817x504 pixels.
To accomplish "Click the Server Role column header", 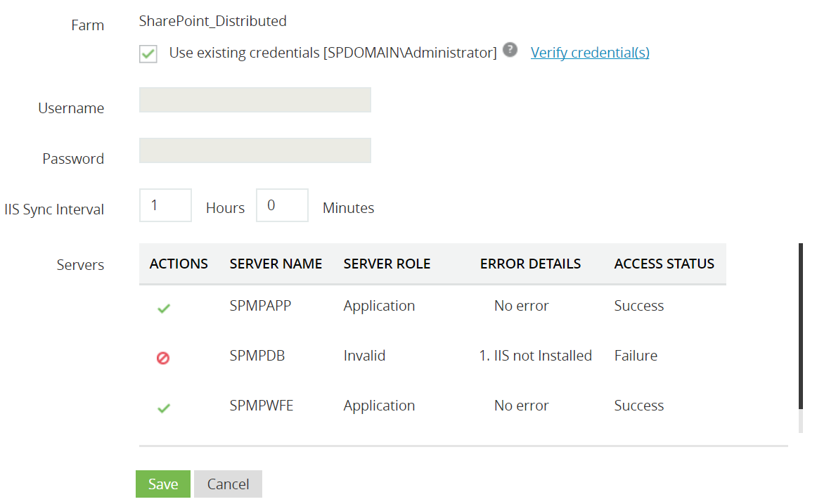I will tap(387, 264).
